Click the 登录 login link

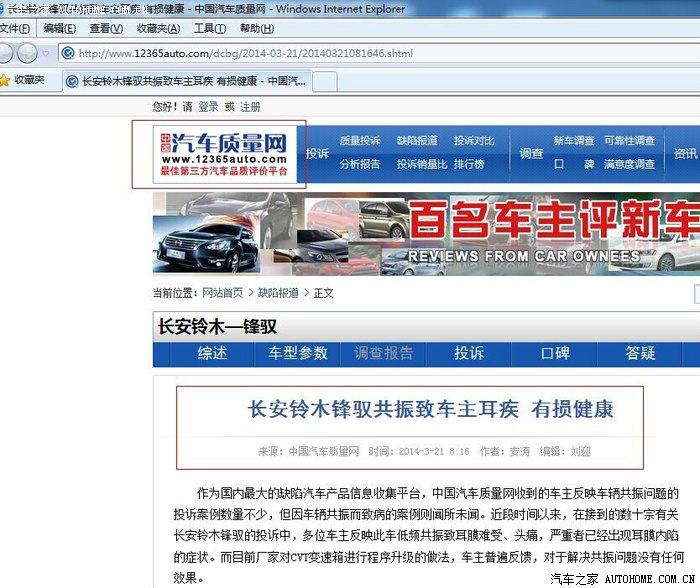[208, 107]
